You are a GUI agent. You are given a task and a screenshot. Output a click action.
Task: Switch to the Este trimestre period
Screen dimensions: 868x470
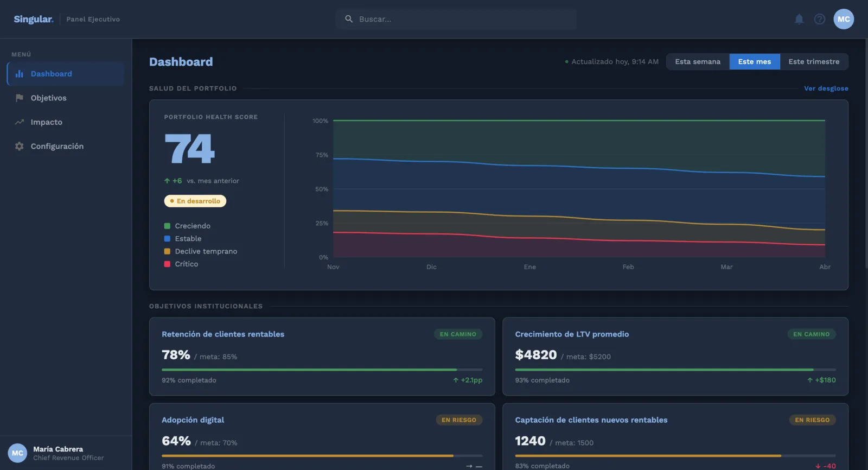[x=814, y=61]
